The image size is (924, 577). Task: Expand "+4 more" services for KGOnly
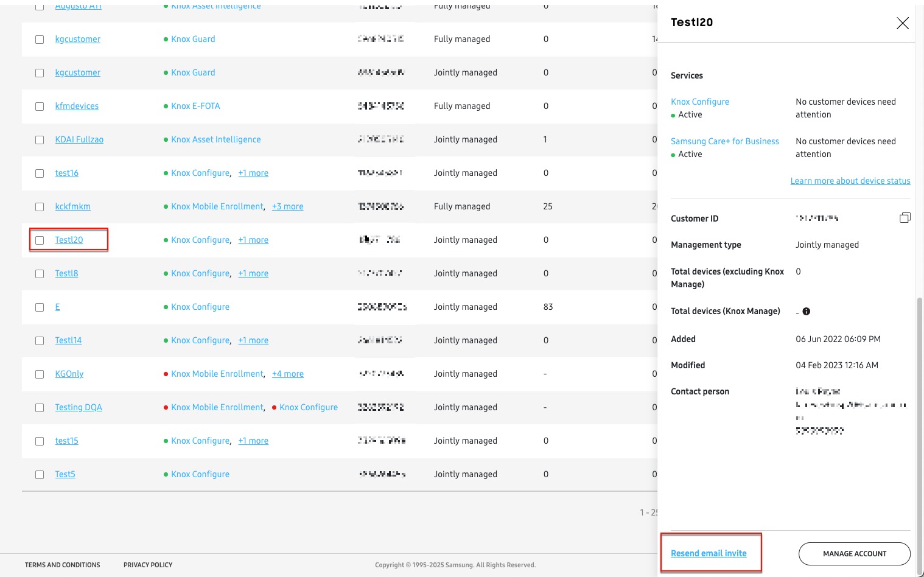288,374
